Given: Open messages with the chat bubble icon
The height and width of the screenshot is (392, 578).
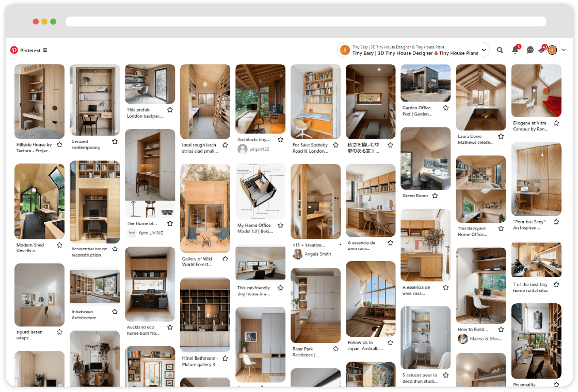Looking at the screenshot, I should [529, 50].
